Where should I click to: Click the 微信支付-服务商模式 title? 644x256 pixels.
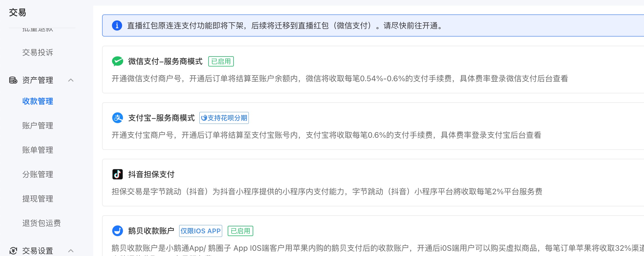click(165, 61)
